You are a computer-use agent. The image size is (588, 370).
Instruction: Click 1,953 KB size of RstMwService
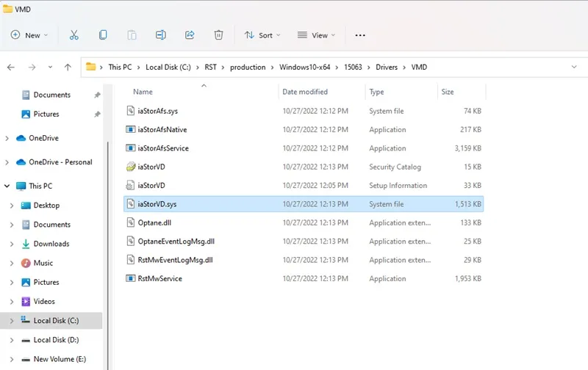[468, 279]
